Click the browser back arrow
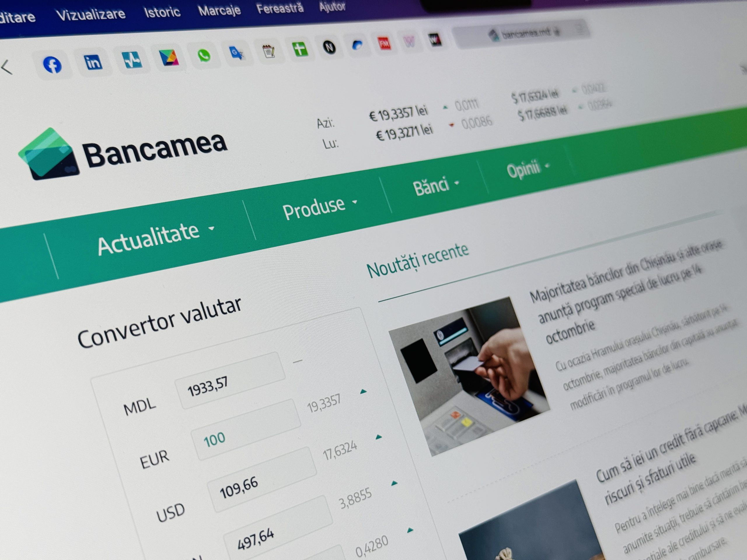Viewport: 747px width, 560px height. click(7, 67)
